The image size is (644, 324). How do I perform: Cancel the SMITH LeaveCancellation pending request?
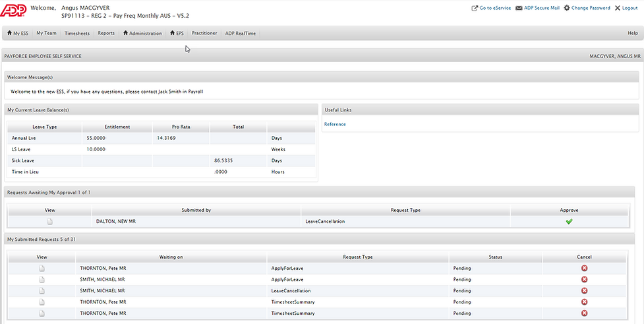(584, 291)
